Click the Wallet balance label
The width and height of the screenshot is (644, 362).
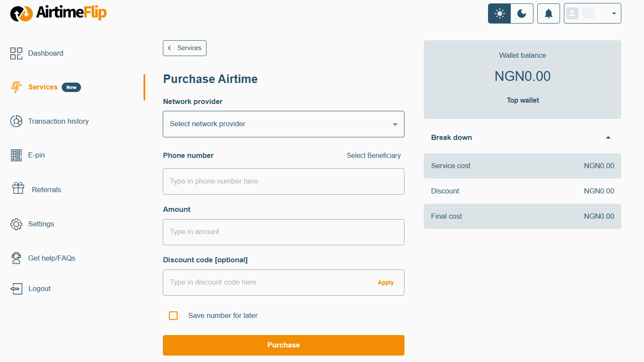tap(522, 56)
